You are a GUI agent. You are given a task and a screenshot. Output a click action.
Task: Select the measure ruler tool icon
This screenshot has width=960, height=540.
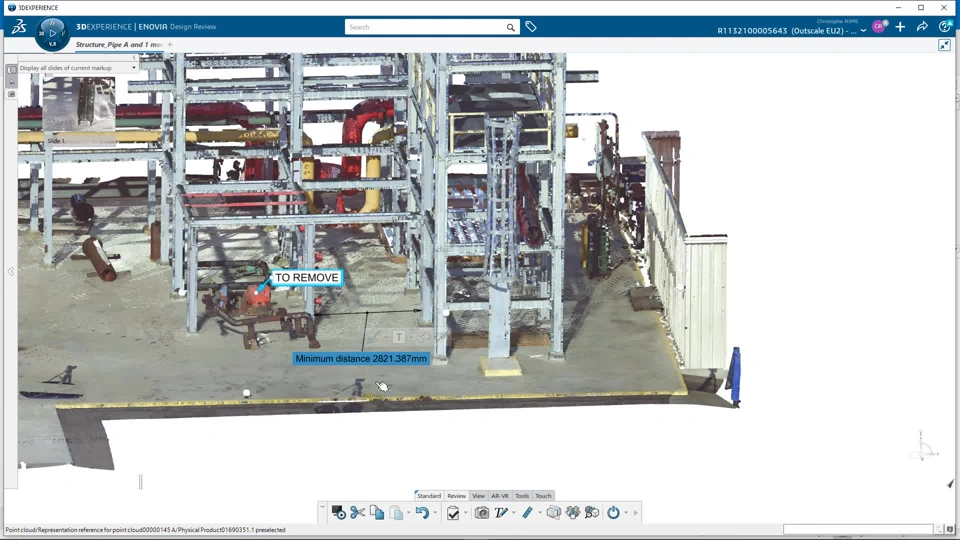[x=527, y=512]
